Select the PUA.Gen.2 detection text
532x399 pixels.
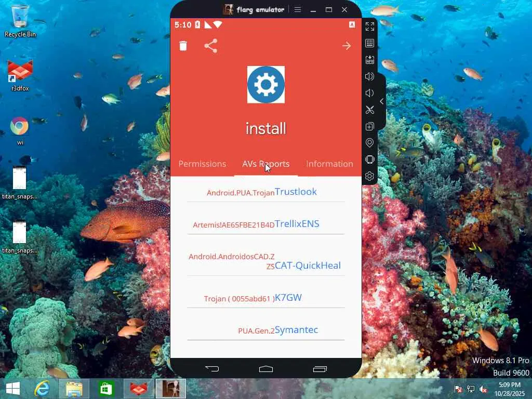(256, 331)
